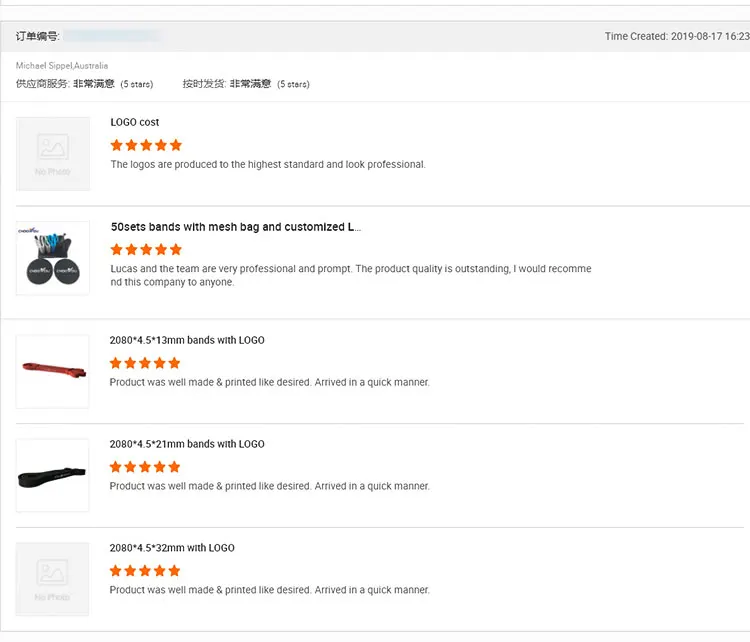Click the star rating for 2080*4.5*32mm with LOGO
Viewport: 750px width, 642px height.
pos(145,571)
